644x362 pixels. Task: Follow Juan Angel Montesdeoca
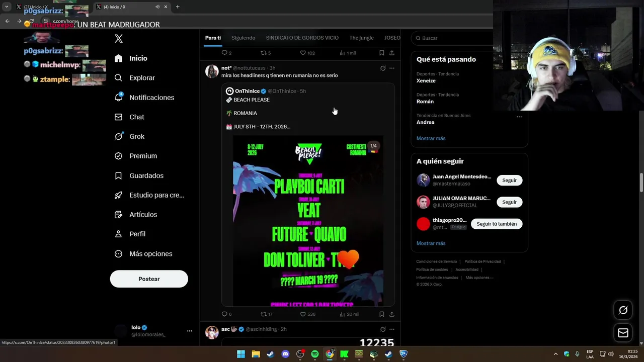pyautogui.click(x=509, y=180)
